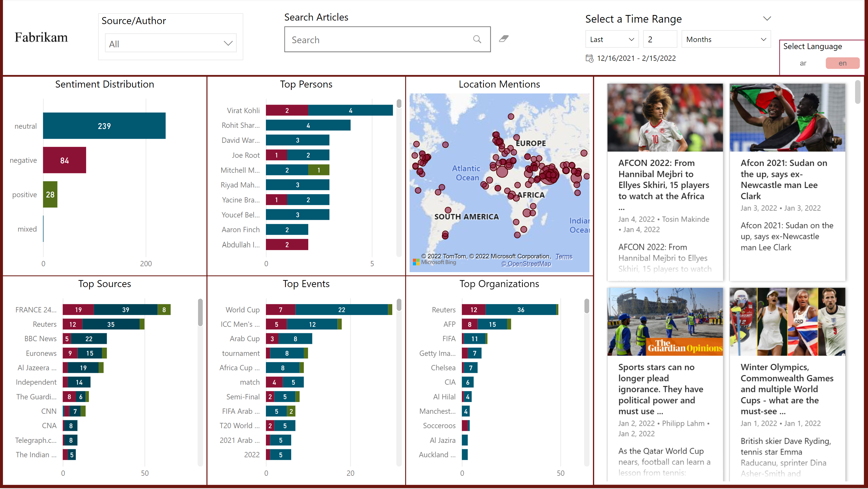Open the OpenStreetMap attribution link

(x=526, y=264)
